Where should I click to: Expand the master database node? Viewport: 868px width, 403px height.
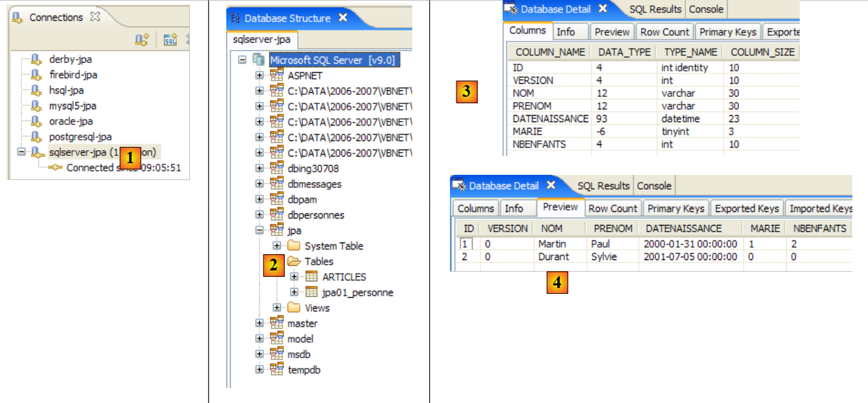[x=260, y=323]
